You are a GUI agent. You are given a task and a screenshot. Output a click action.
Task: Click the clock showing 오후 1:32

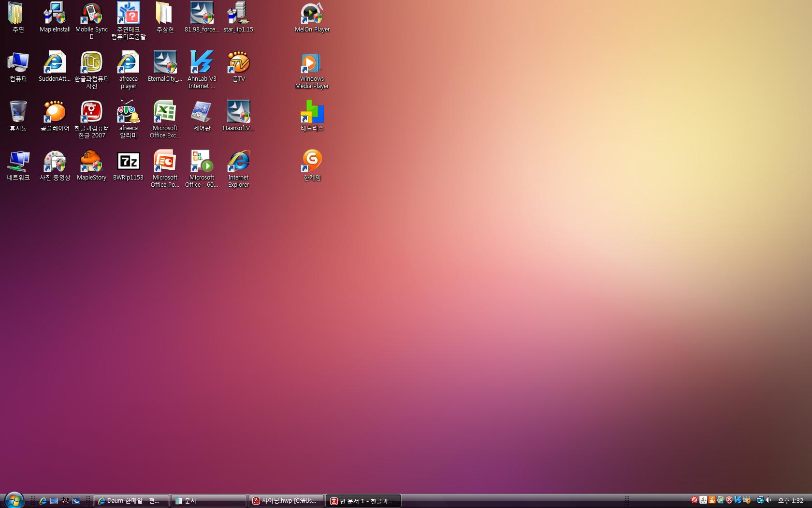pos(791,501)
